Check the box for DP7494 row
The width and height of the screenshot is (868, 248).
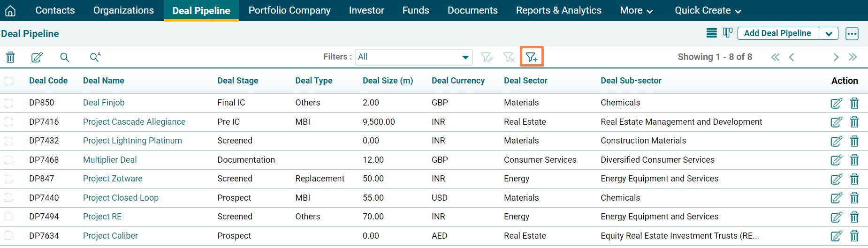pyautogui.click(x=8, y=217)
